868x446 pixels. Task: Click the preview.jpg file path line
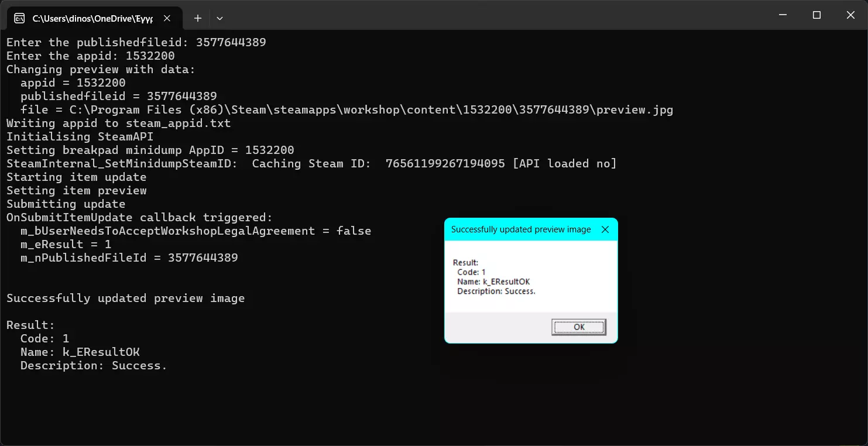click(x=346, y=109)
